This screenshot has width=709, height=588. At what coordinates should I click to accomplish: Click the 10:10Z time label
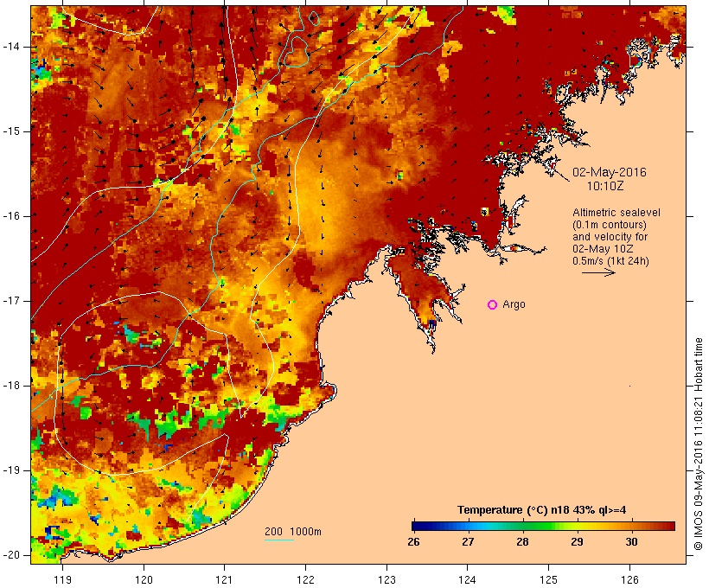coord(605,186)
